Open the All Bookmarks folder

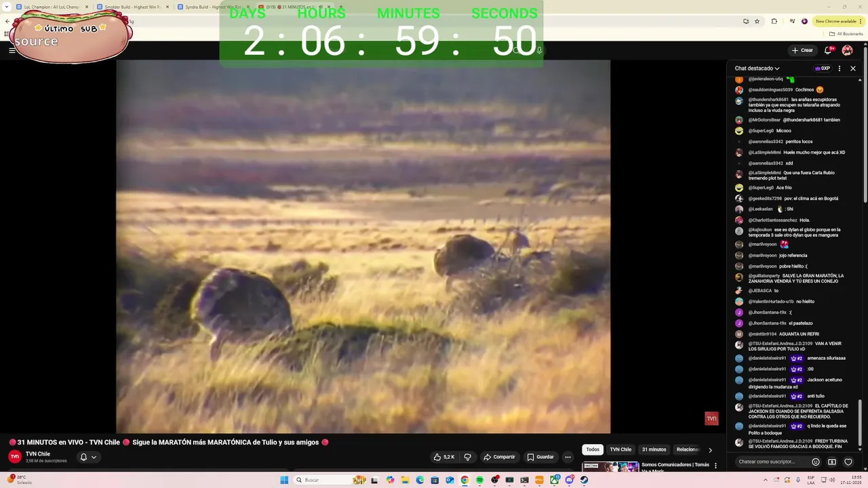846,33
